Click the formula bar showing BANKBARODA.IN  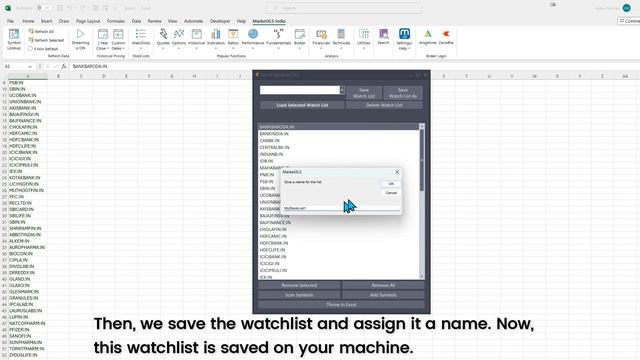point(355,66)
